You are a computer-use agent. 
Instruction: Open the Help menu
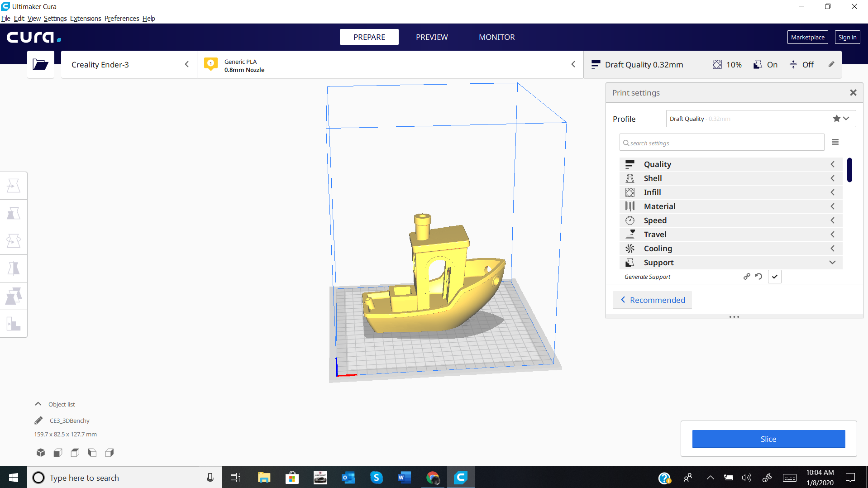coord(149,19)
